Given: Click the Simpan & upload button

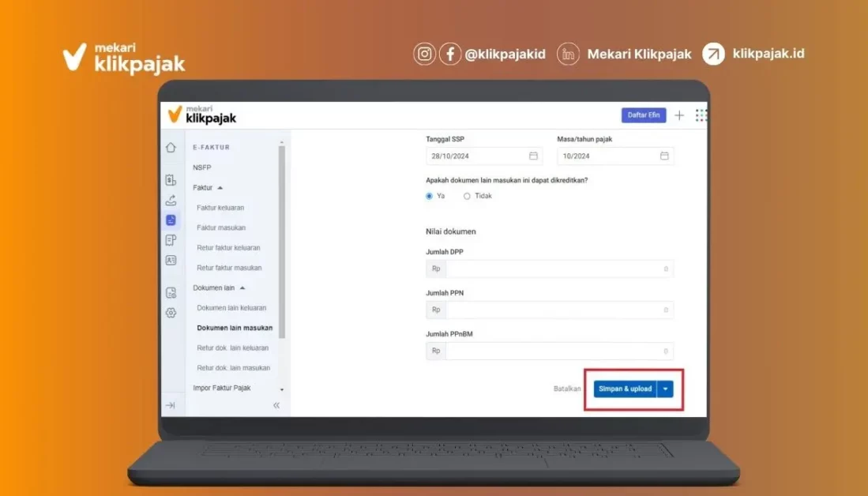Looking at the screenshot, I should pos(625,389).
